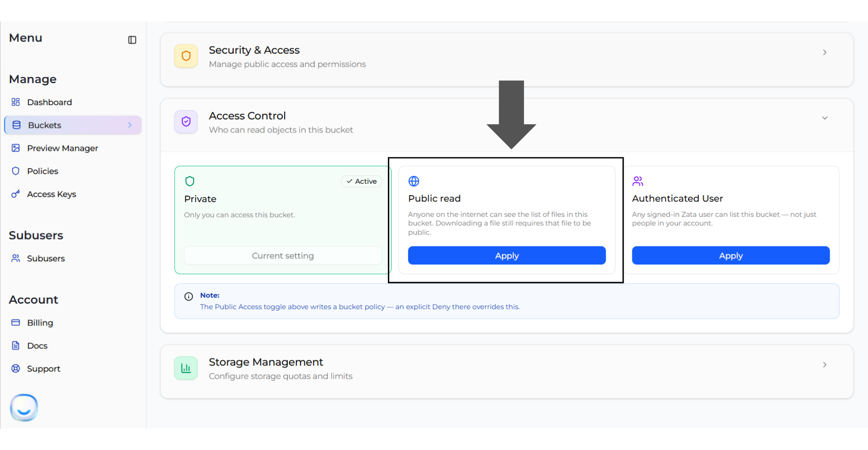Select the Private access option card
The image size is (868, 450).
pyautogui.click(x=283, y=220)
